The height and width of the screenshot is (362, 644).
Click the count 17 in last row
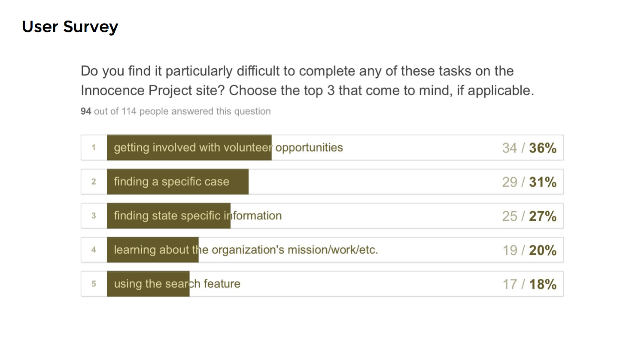pos(510,284)
